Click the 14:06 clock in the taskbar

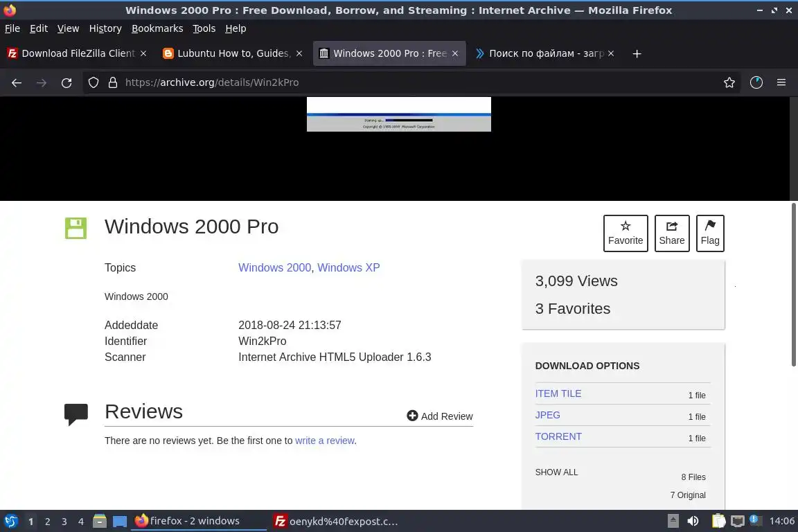[x=781, y=521]
